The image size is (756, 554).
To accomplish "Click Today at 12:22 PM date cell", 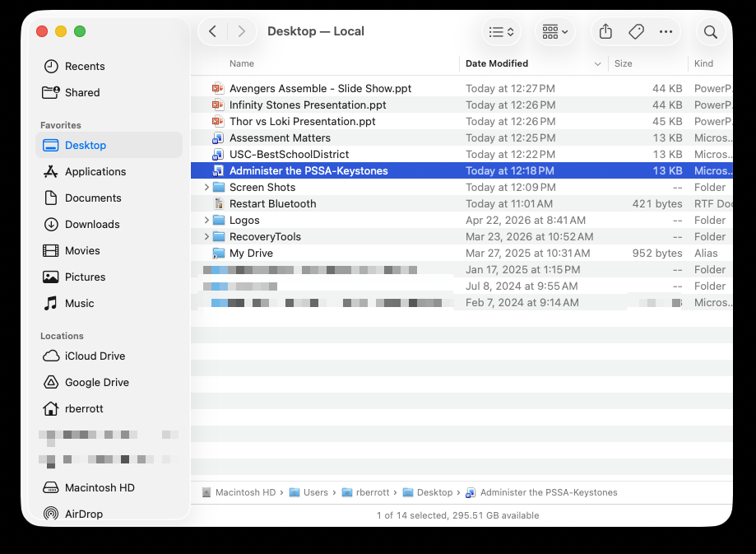I will 510,154.
